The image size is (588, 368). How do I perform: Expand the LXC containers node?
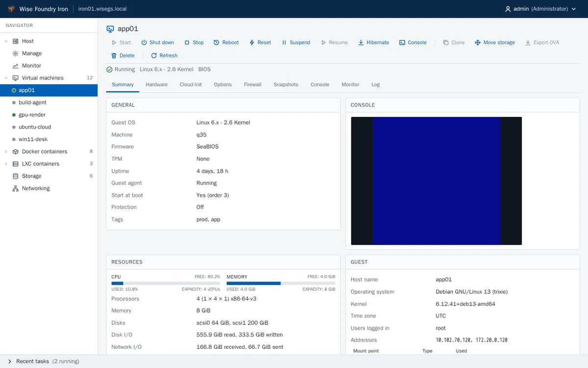coord(6,164)
